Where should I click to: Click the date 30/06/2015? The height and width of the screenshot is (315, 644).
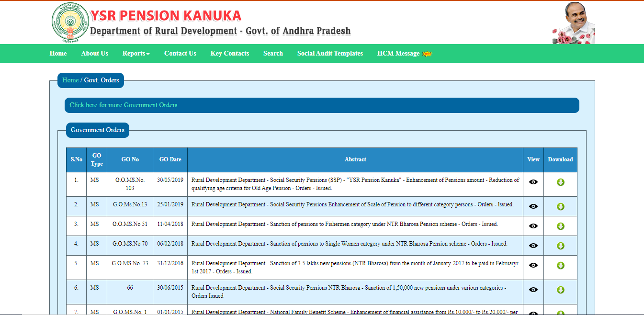[x=170, y=288]
